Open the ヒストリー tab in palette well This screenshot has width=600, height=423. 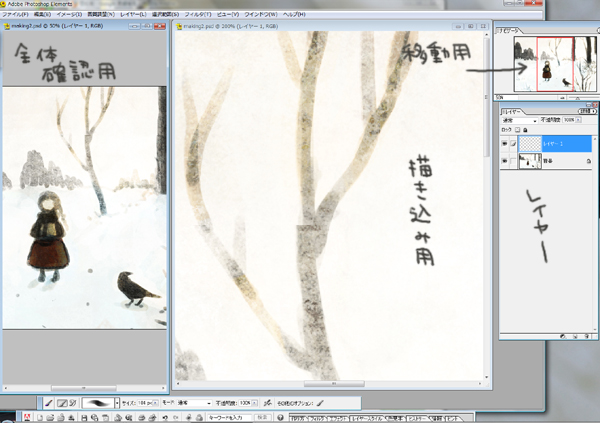[x=417, y=418]
